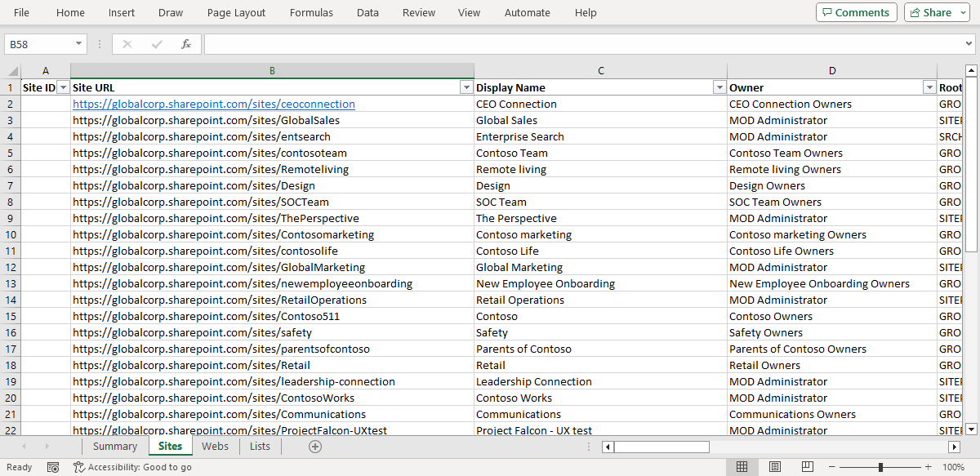Open the ceoconnection site URL hyperlink
This screenshot has width=980, height=476.
[x=214, y=104]
